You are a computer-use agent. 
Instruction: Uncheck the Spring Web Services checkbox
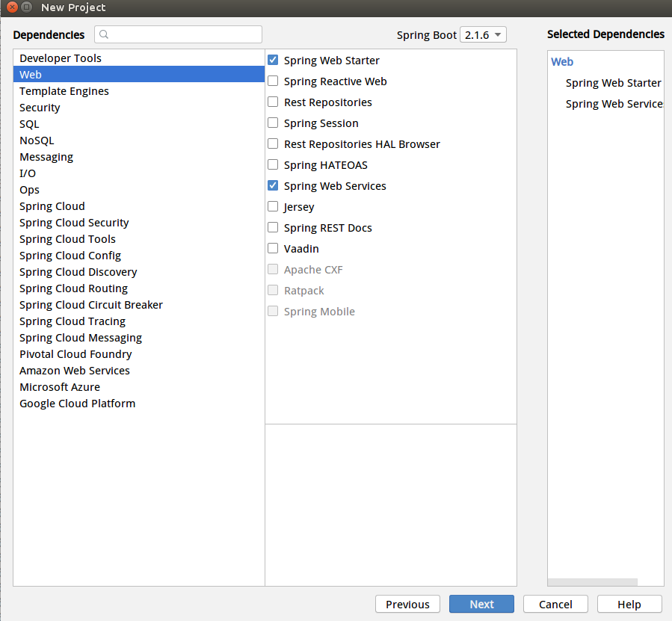[x=273, y=185]
